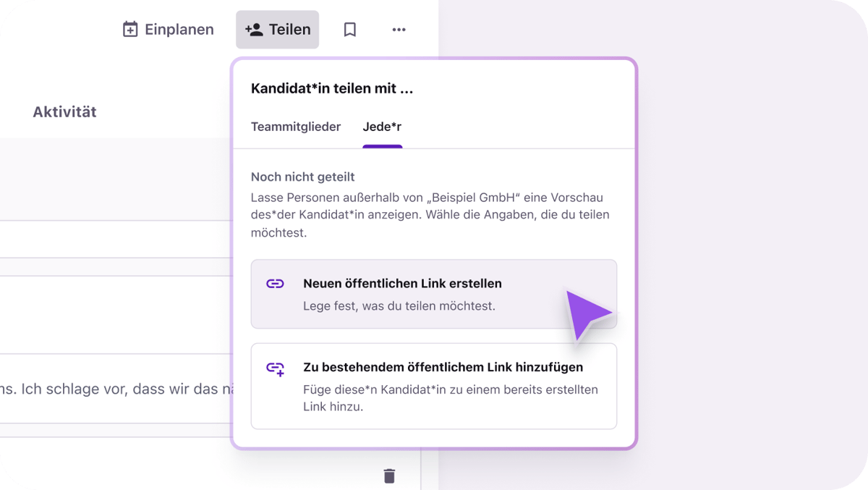Bookmark this candidate with the bookmark icon
868x490 pixels.
(350, 30)
